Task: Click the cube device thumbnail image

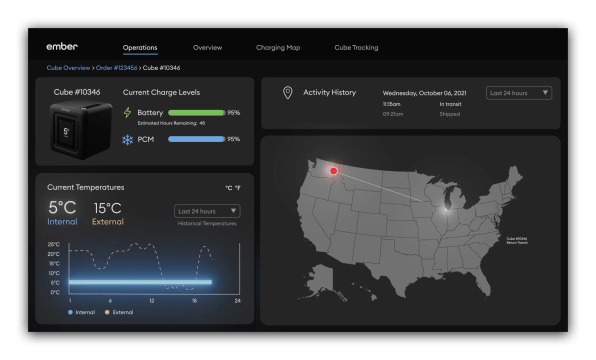Action: pyautogui.click(x=81, y=130)
